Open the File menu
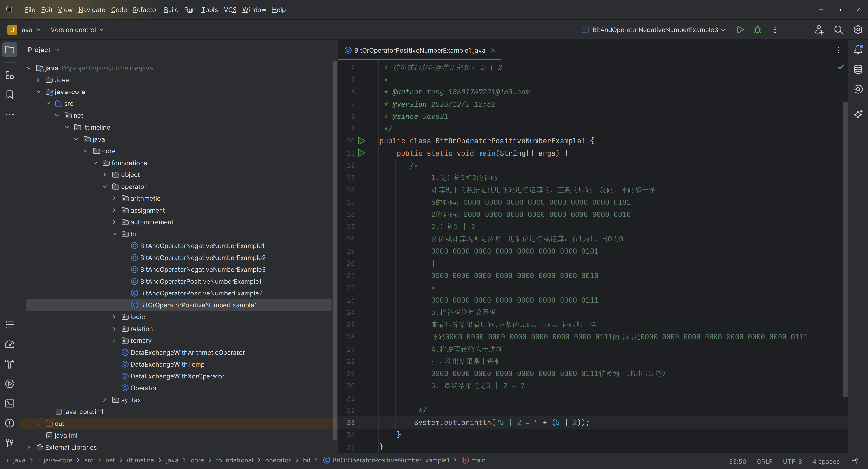This screenshot has height=469, width=868. click(x=30, y=10)
